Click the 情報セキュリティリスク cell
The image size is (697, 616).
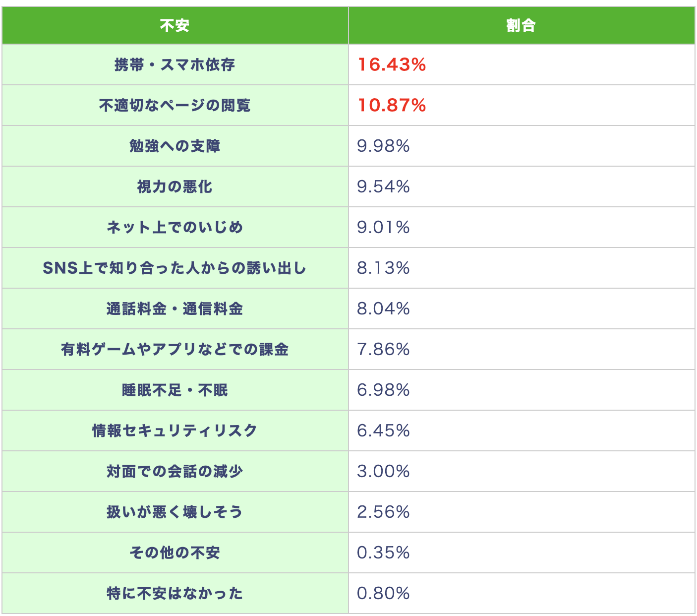tap(175, 431)
